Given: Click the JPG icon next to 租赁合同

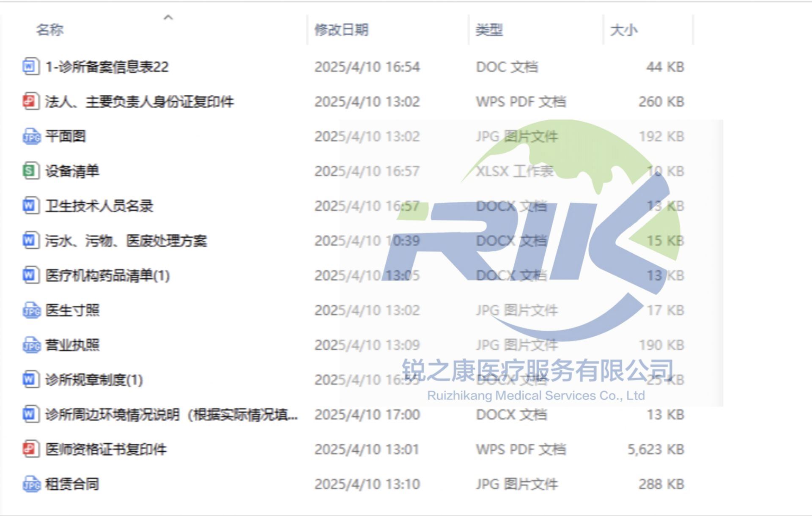Looking at the screenshot, I should click(31, 484).
